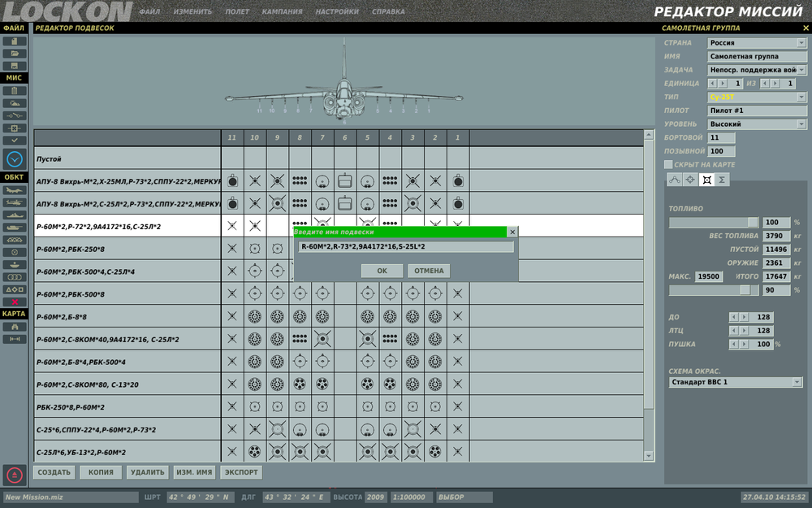Open the КАМПАНИЯ menu
The image size is (812, 508).
[283, 11]
